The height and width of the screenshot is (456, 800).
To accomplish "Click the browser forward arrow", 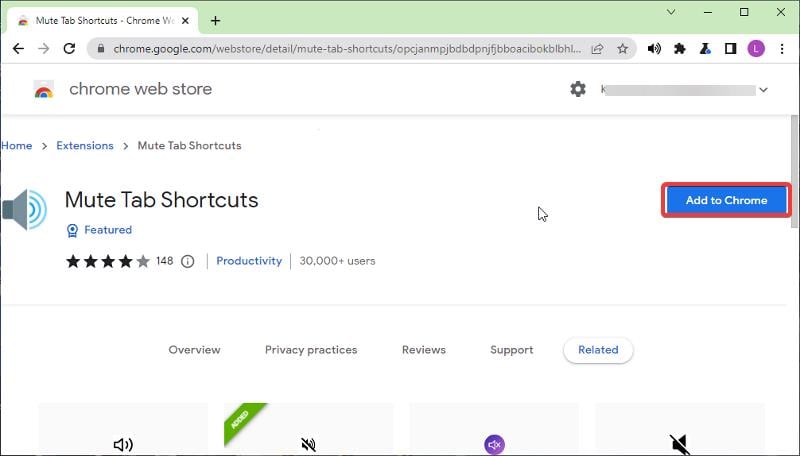I will coord(44,48).
